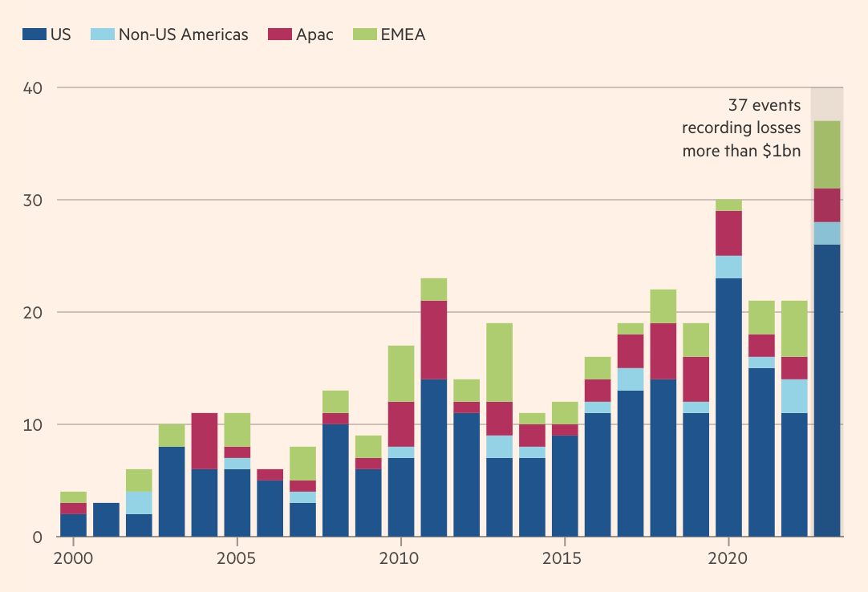Click the Non-US Americas light blue legend swatch

(103, 34)
